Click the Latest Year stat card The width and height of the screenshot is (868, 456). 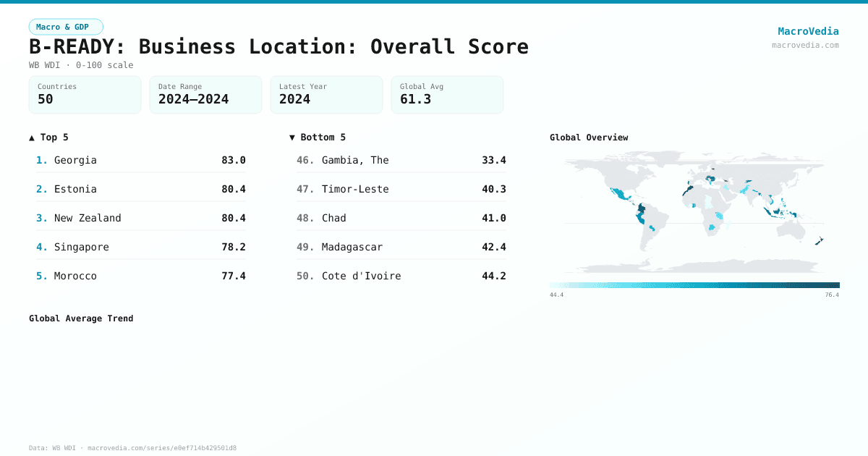coord(326,95)
